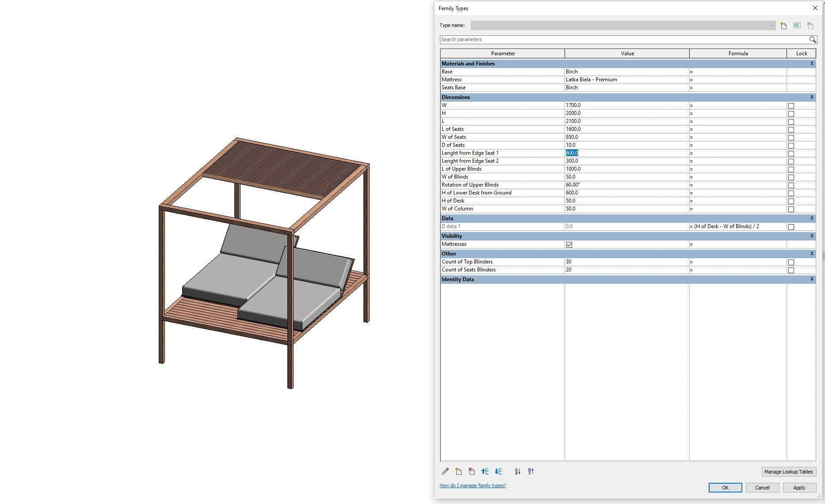Select Mattress value Latka Biela - Premium
Screen dimensions: 825x504
(627, 80)
